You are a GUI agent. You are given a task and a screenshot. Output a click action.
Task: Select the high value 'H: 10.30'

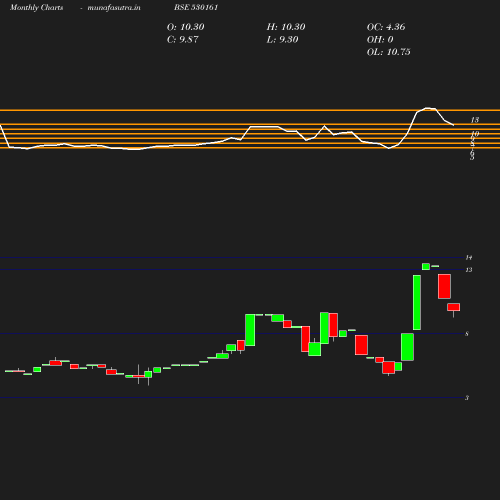click(286, 27)
